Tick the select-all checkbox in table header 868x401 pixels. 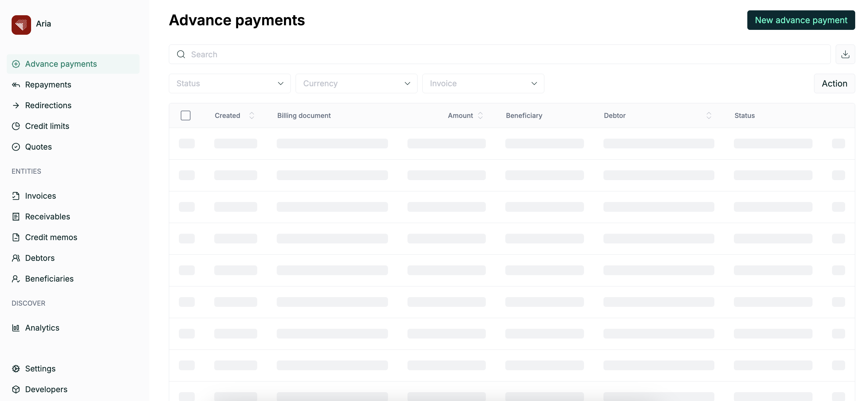pyautogui.click(x=186, y=115)
